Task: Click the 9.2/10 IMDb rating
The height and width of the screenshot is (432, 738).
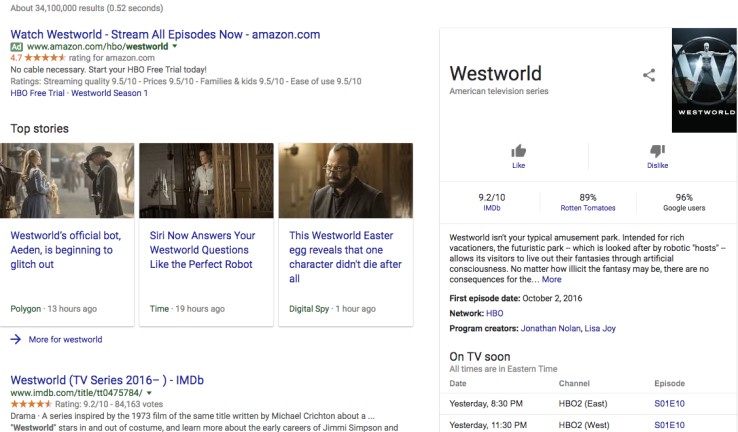Action: [x=491, y=203]
